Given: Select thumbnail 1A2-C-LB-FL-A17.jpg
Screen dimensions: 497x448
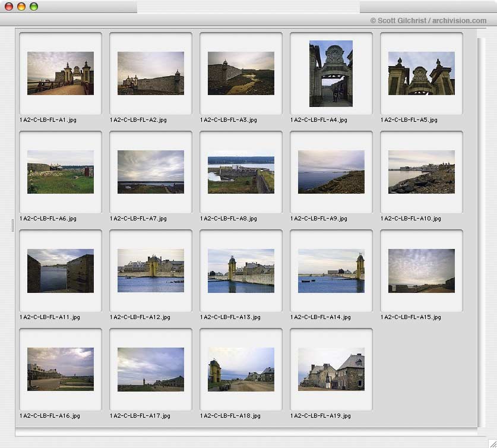Looking at the screenshot, I should [x=151, y=370].
